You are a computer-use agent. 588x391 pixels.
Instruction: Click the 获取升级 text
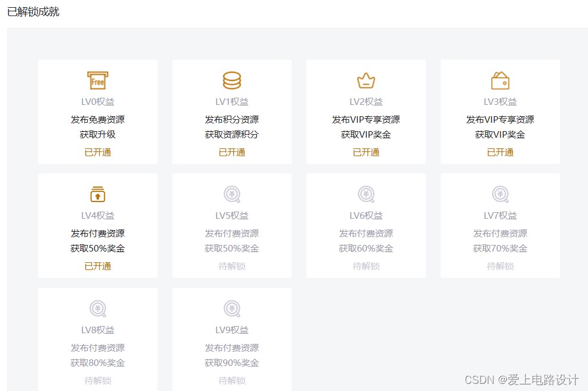97,135
